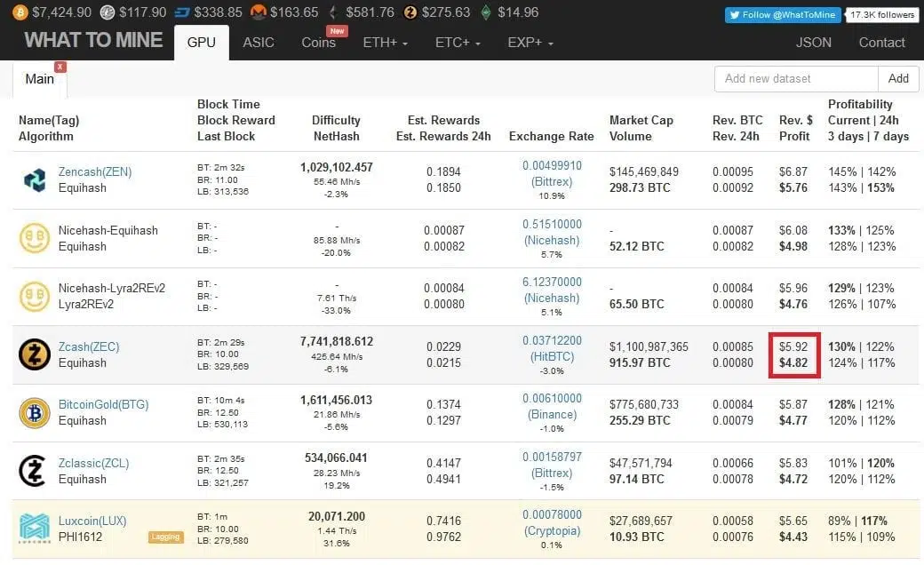
Task: Click the Follow @WhatToMine Twitter button
Action: [783, 15]
